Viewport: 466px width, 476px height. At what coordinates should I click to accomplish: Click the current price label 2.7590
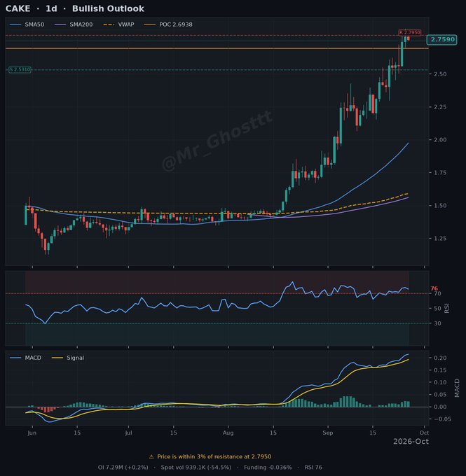coord(441,39)
